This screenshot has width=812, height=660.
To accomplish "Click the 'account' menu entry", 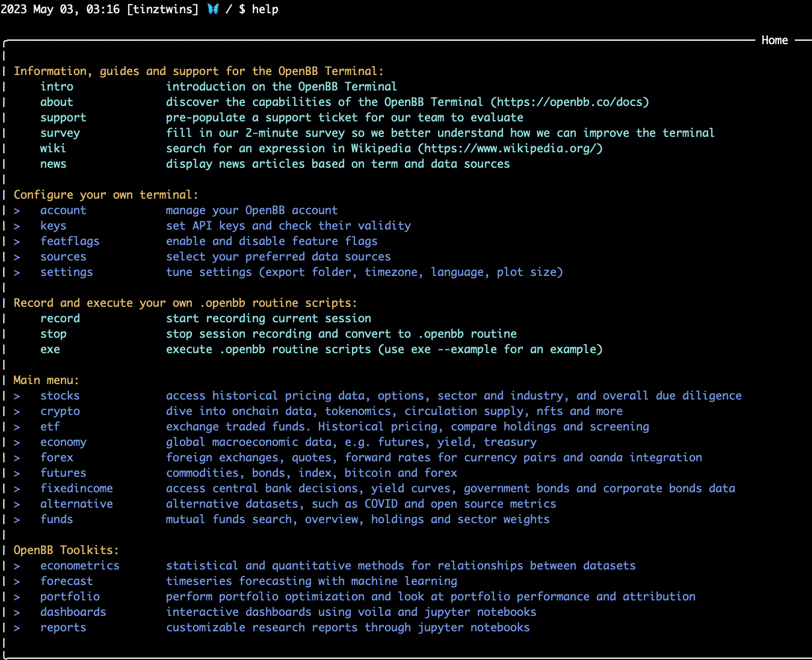I will (63, 210).
